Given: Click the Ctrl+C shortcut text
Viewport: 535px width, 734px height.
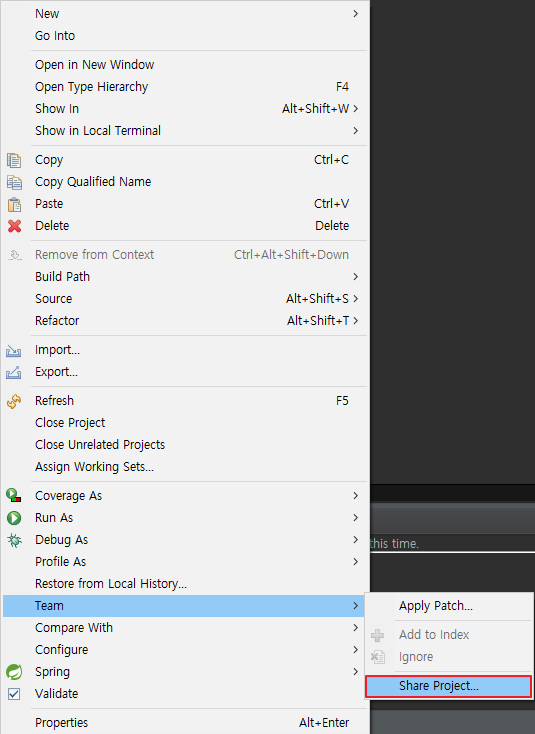Looking at the screenshot, I should pyautogui.click(x=331, y=160).
